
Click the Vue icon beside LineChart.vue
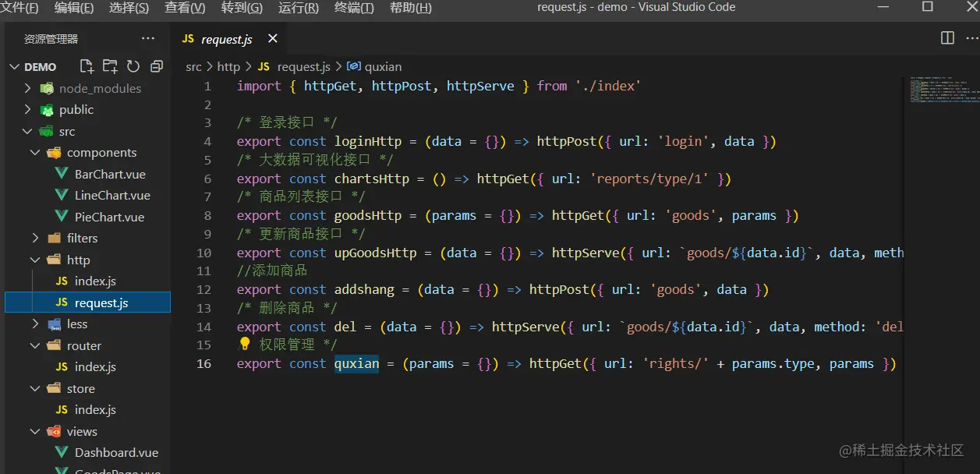62,196
